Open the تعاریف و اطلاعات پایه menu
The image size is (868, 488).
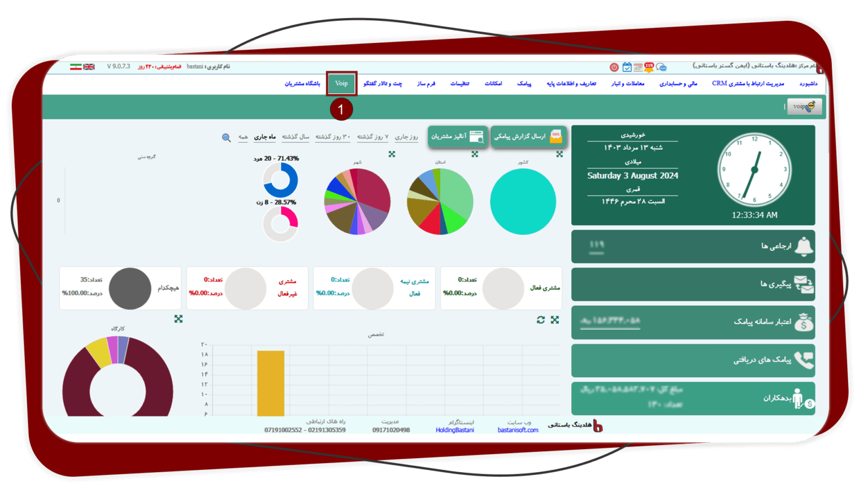point(571,84)
